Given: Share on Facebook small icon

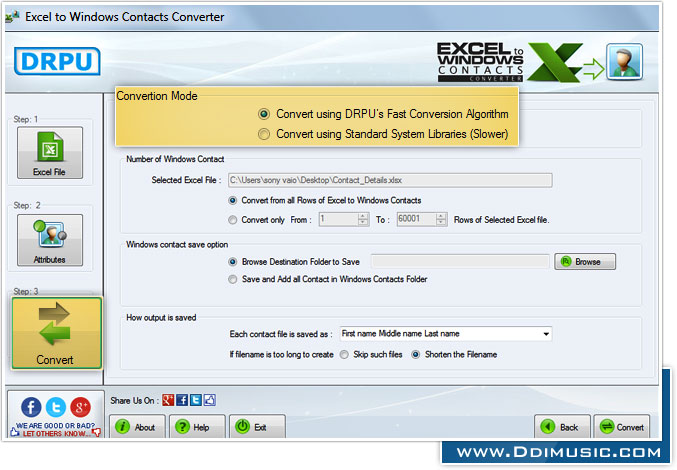Looking at the screenshot, I should [x=182, y=400].
